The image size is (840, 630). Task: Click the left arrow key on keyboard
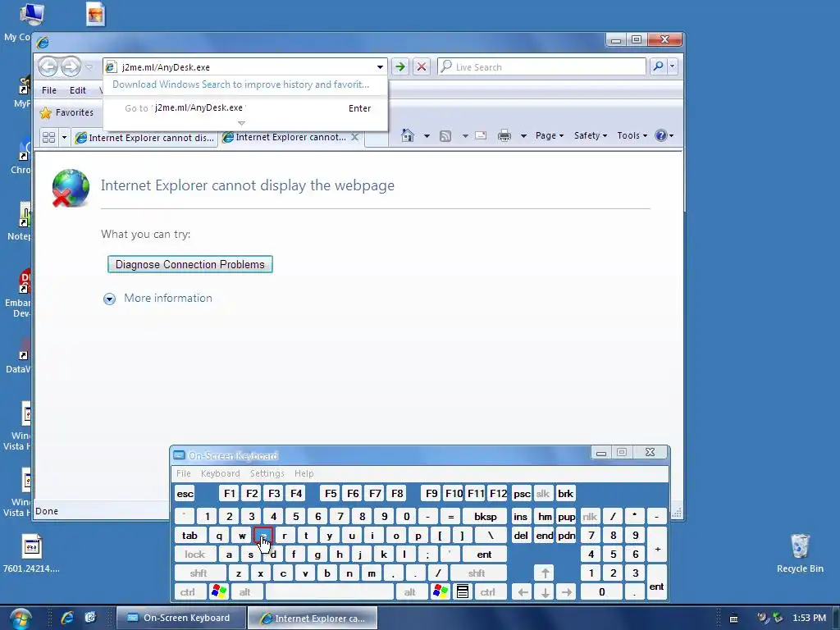click(x=523, y=592)
